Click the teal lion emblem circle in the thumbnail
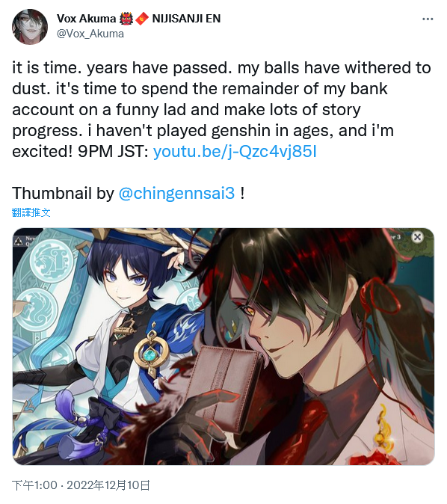This screenshot has width=447, height=504. (x=52, y=261)
